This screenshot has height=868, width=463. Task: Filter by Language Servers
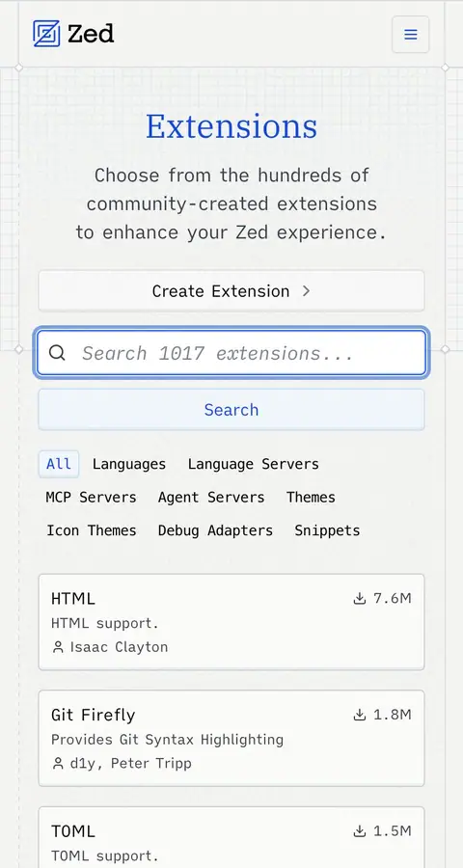(x=253, y=464)
